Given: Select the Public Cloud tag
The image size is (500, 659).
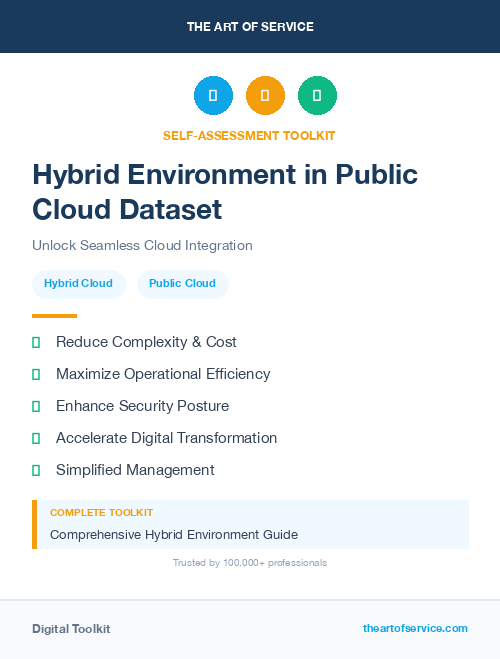Looking at the screenshot, I should coord(183,284).
